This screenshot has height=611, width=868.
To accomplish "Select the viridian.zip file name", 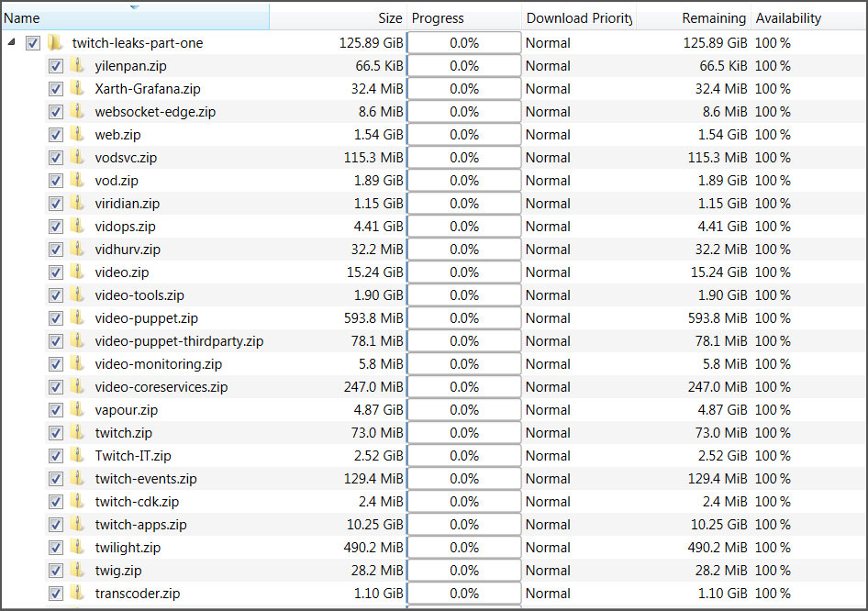I will click(127, 203).
